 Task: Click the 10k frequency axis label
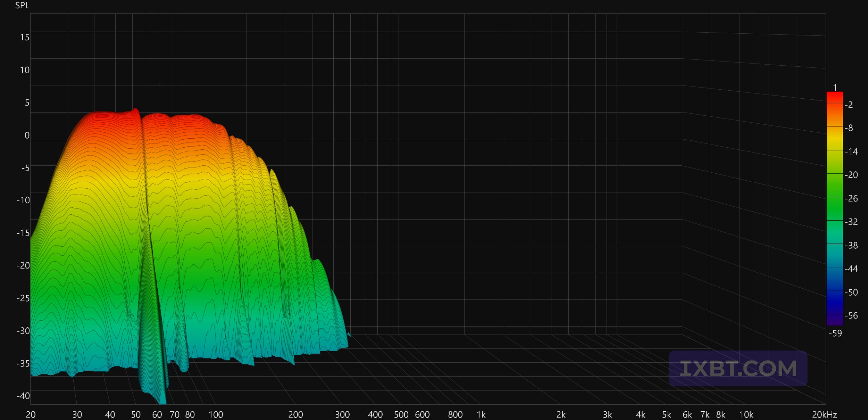746,414
